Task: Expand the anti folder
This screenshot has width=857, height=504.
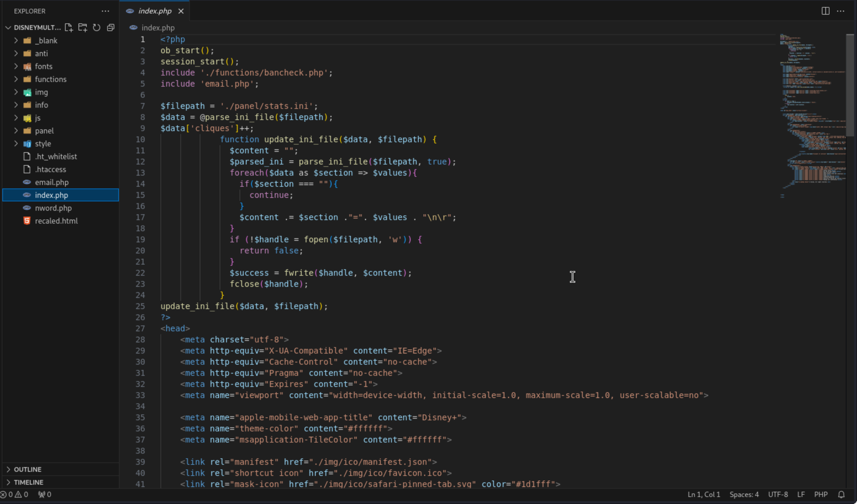Action: click(x=16, y=53)
